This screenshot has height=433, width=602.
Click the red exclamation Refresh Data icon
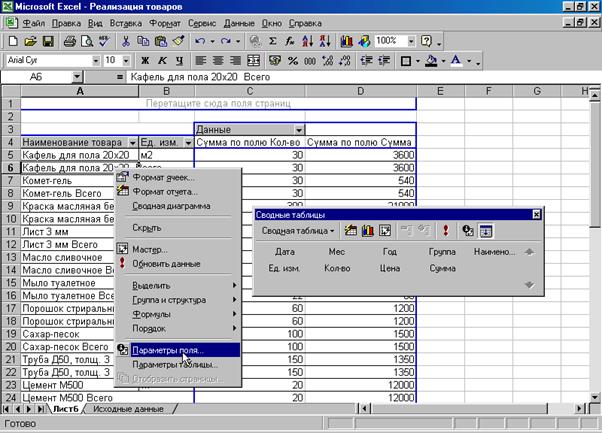[446, 230]
